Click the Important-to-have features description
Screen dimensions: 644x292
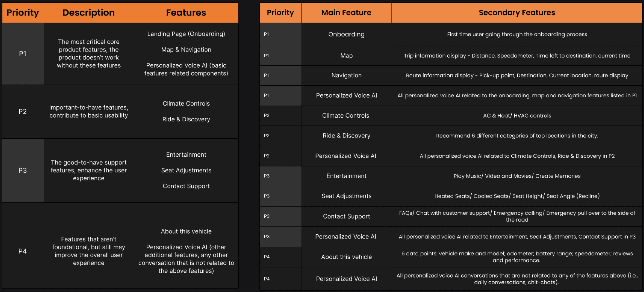pos(89,111)
